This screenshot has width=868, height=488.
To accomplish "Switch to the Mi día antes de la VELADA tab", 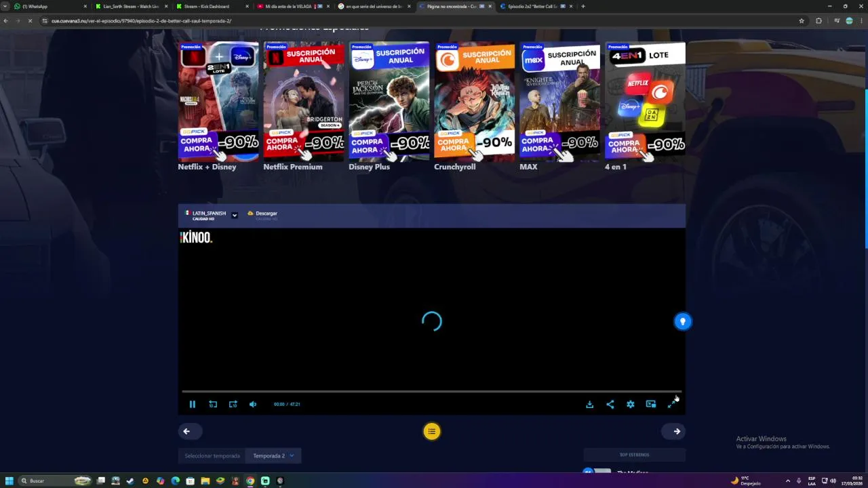I will pyautogui.click(x=293, y=6).
